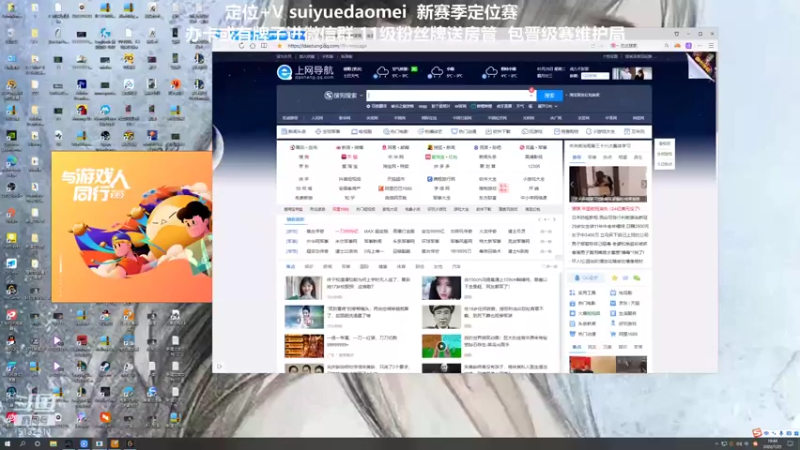This screenshot has height=450, width=800.
Task: Click the QQ login button in right sidebar
Action: point(587,278)
